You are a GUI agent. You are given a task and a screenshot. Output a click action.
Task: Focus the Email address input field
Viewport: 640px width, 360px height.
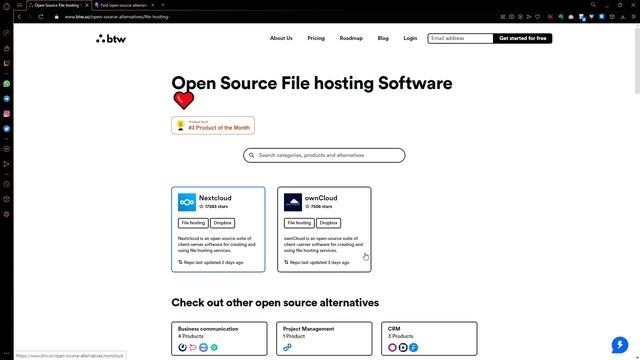click(x=460, y=38)
